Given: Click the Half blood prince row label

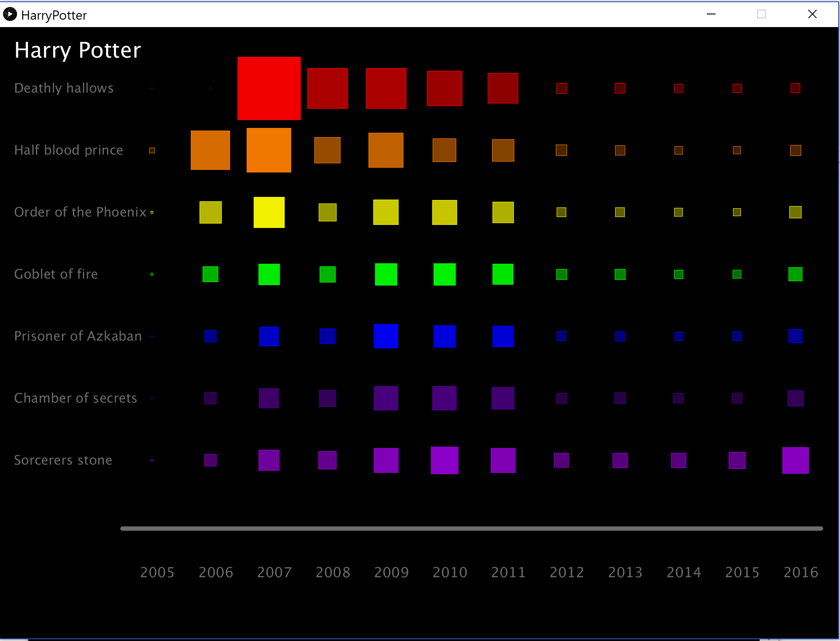Looking at the screenshot, I should (x=69, y=150).
